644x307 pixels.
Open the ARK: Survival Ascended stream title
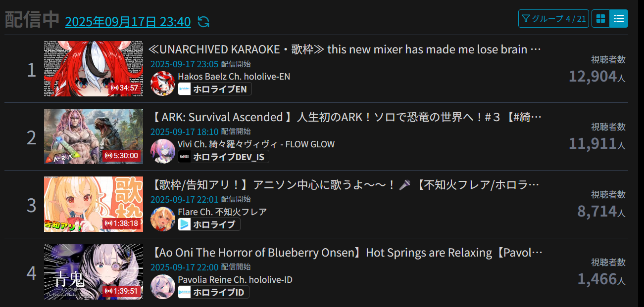pyautogui.click(x=346, y=117)
